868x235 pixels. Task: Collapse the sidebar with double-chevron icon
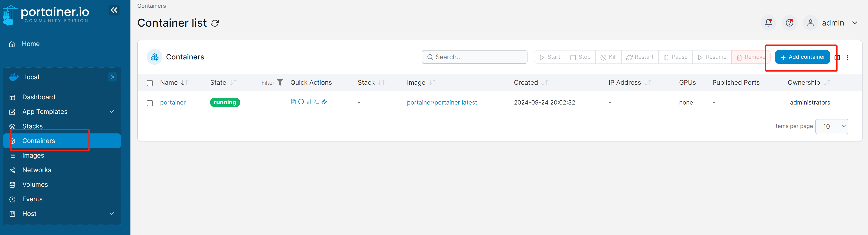pos(114,10)
